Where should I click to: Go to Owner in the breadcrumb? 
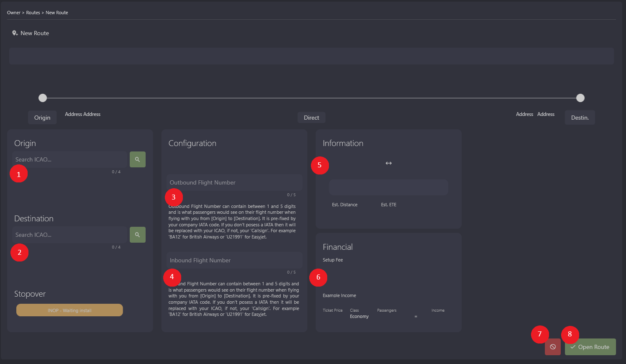tap(13, 13)
